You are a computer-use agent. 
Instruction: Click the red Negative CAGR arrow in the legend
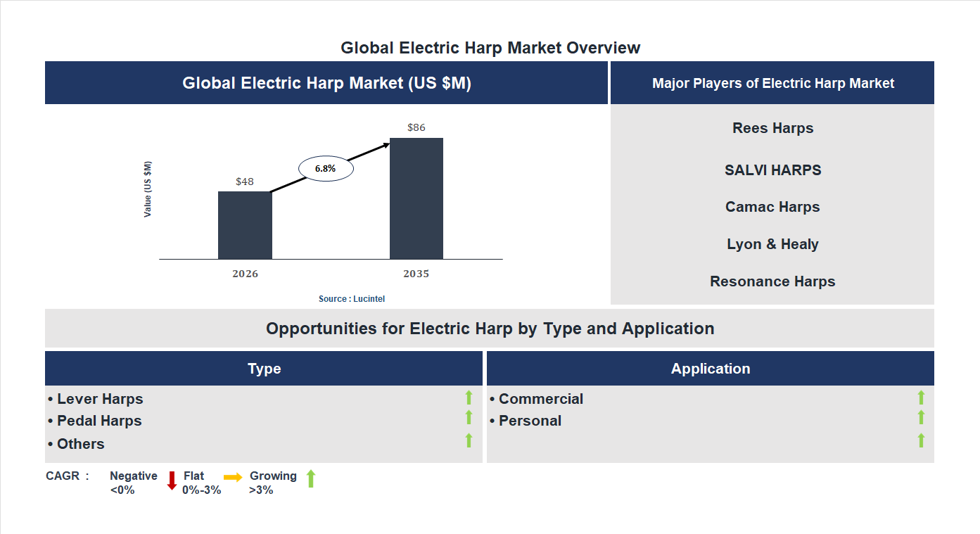tap(171, 481)
